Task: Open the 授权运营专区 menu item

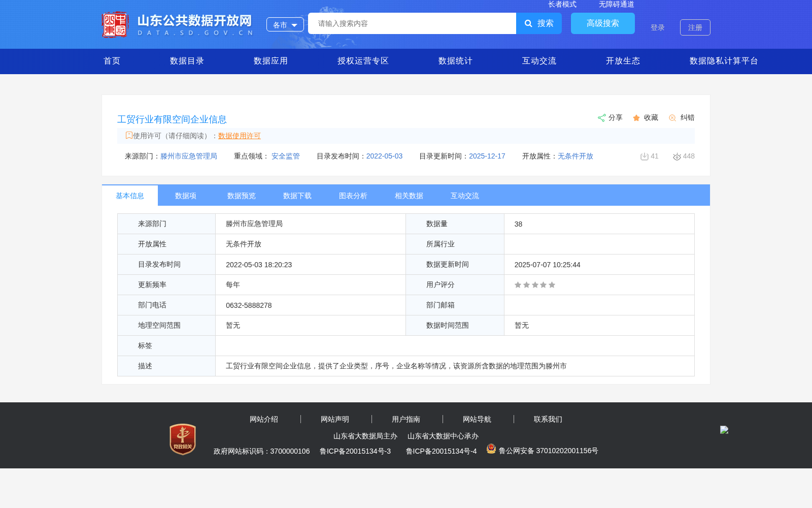Action: click(x=363, y=61)
